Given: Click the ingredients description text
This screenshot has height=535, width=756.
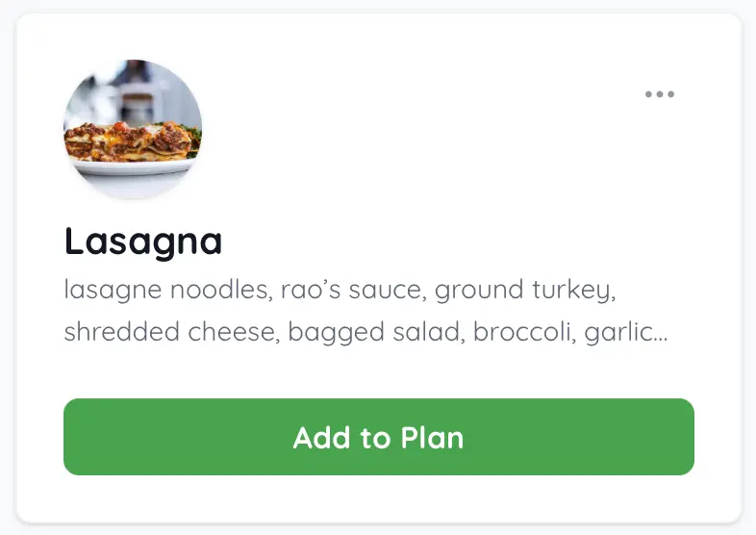Looking at the screenshot, I should (365, 311).
